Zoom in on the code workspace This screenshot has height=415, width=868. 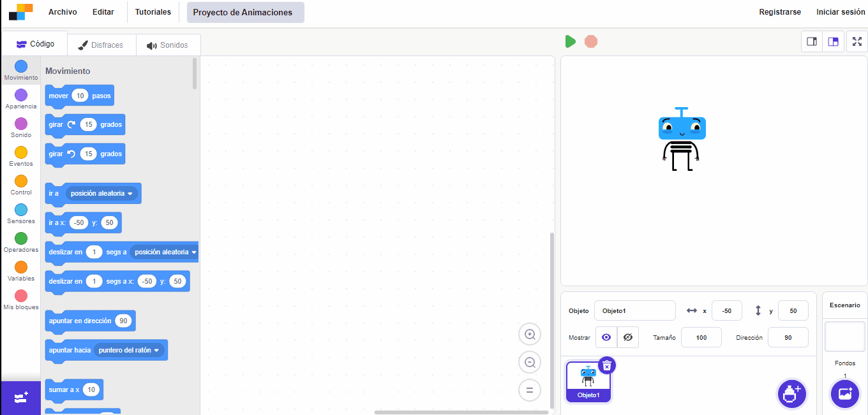530,334
